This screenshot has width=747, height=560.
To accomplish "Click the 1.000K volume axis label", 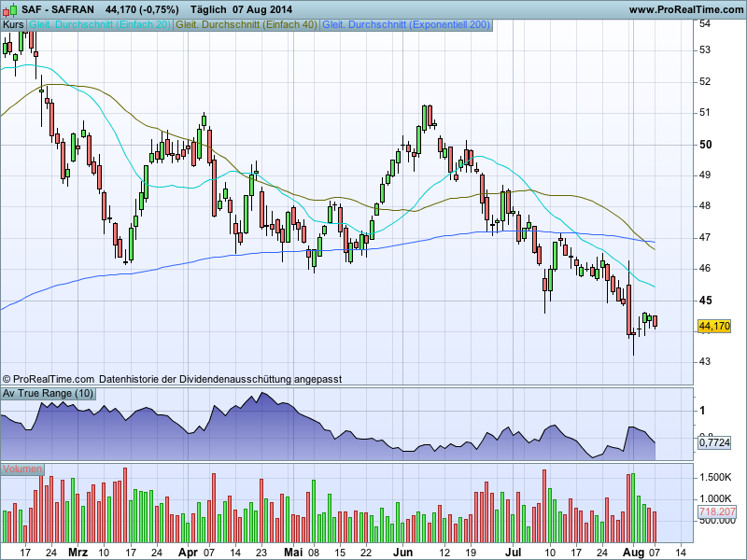I will [x=715, y=498].
